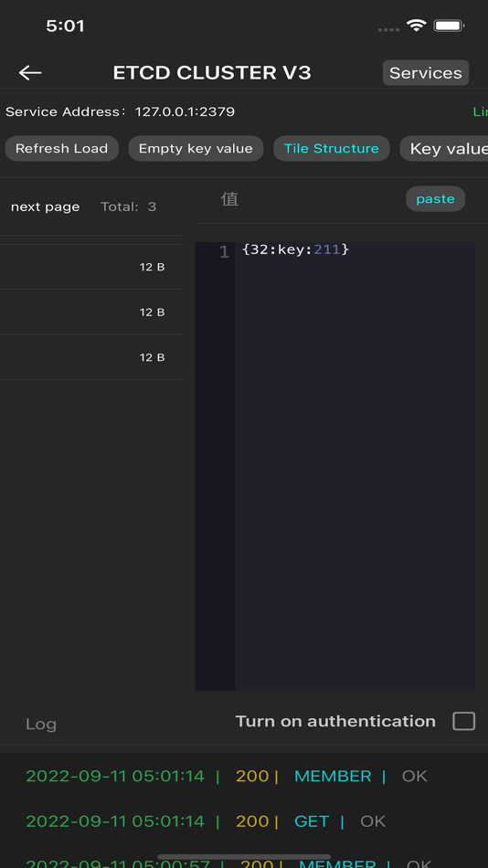Switch to Tile Structure view
Image resolution: width=488 pixels, height=868 pixels.
[331, 148]
